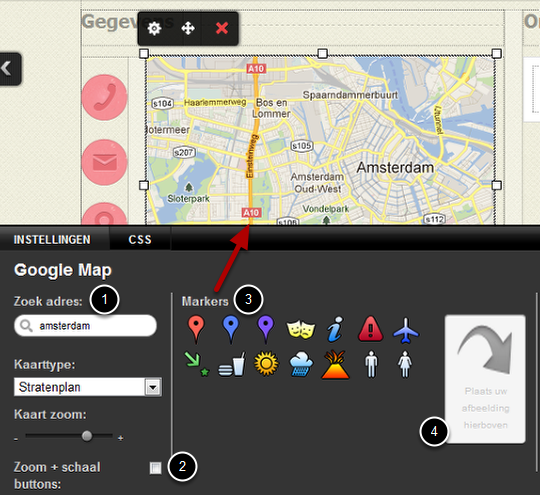540x495 pixels.
Task: Open the Kaarttype Stratenplan dropdown
Action: 88,387
